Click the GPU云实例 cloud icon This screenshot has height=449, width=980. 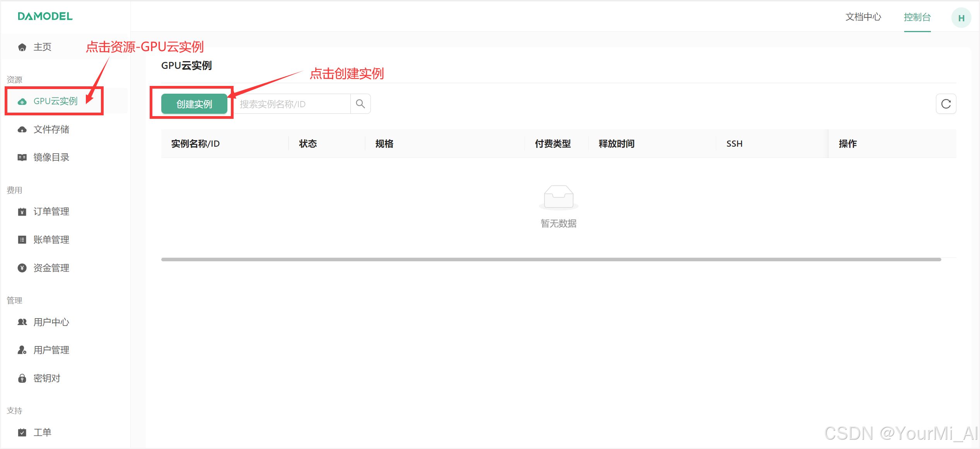coord(22,101)
